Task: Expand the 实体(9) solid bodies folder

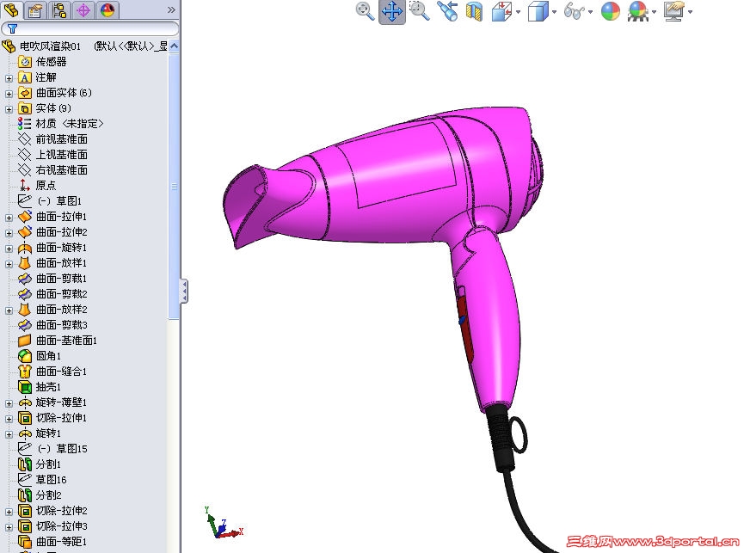Action: (9, 108)
